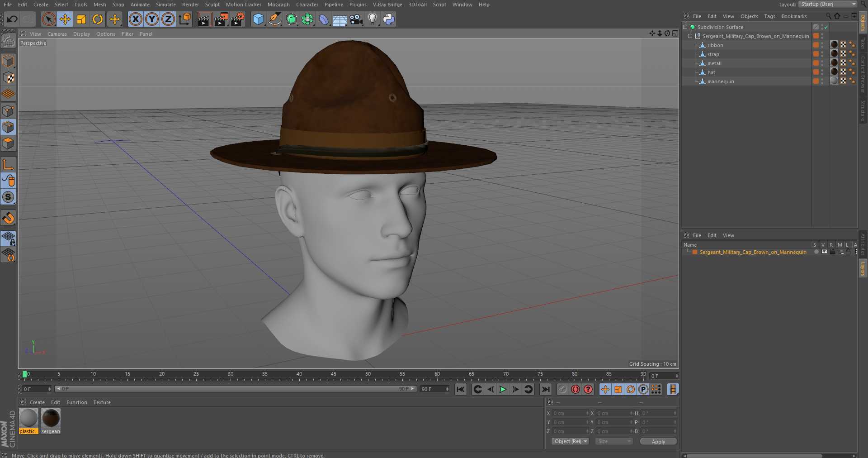Open the Size mode dropdown

pos(613,441)
